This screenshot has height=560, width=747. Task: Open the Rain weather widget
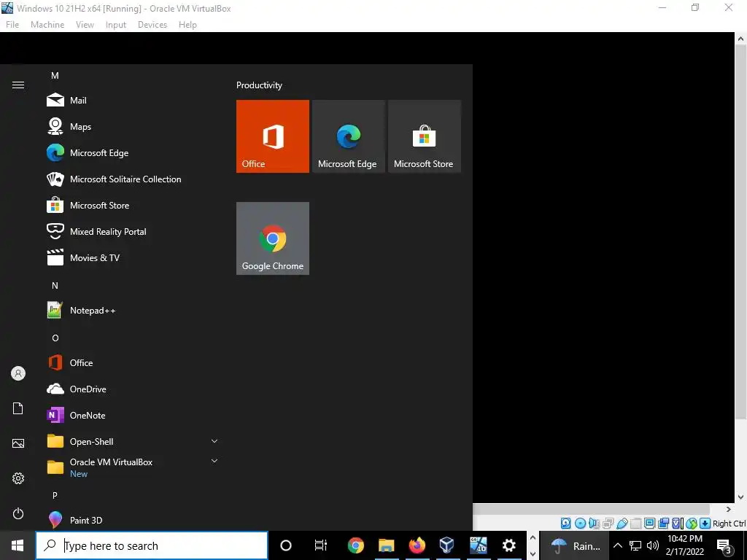click(x=575, y=545)
